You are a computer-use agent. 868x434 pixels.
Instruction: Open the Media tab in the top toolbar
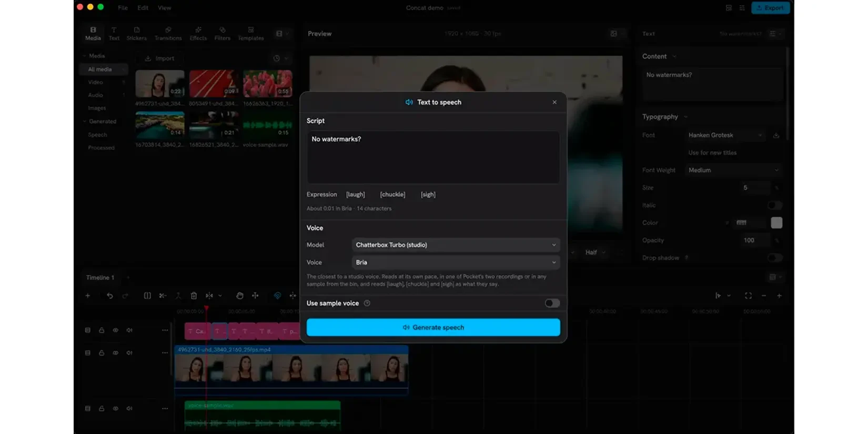[93, 34]
